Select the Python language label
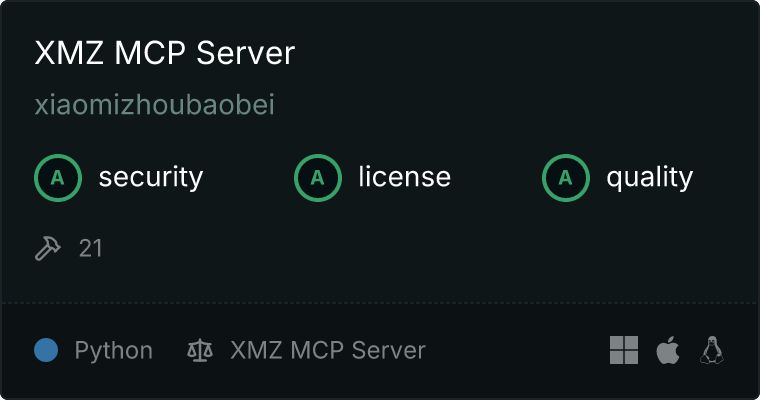 (x=113, y=351)
